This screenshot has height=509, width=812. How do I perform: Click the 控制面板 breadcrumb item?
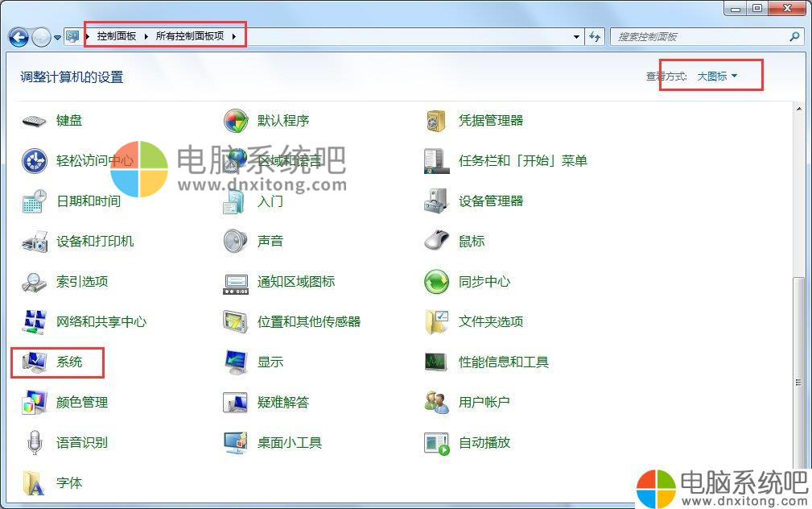pos(117,36)
